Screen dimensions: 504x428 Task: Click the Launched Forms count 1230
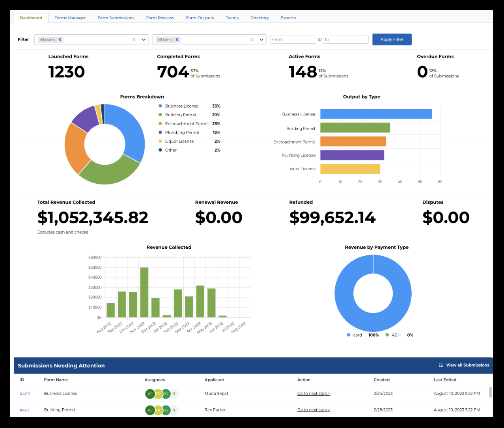point(67,72)
